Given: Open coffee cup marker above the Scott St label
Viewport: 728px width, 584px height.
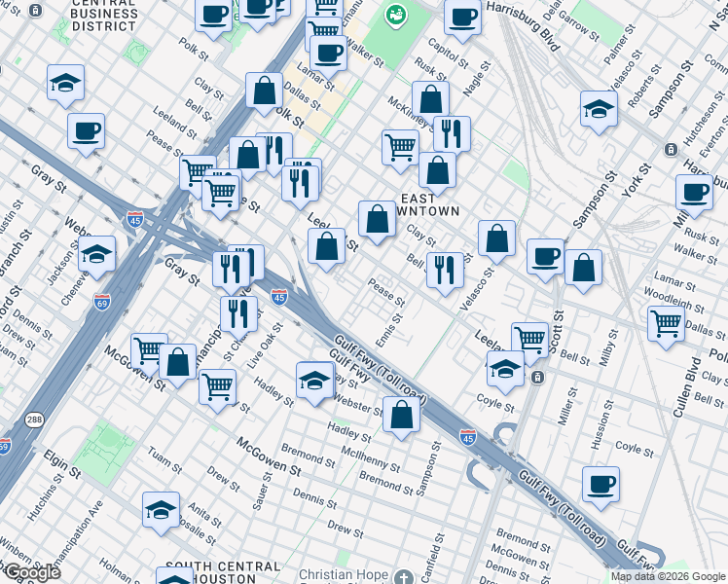Looking at the screenshot, I should pyautogui.click(x=545, y=258).
